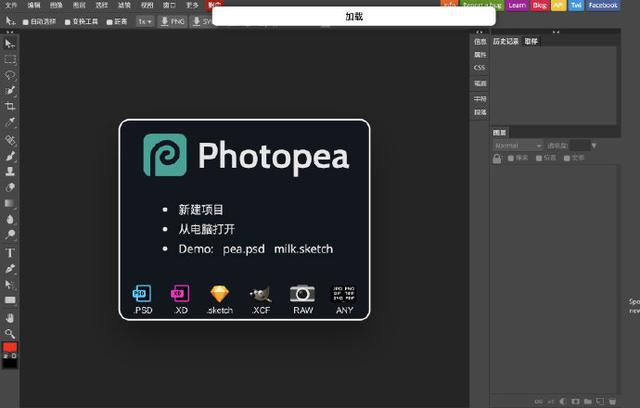Open the 1x scale dropdown
This screenshot has width=640, height=408.
145,21
